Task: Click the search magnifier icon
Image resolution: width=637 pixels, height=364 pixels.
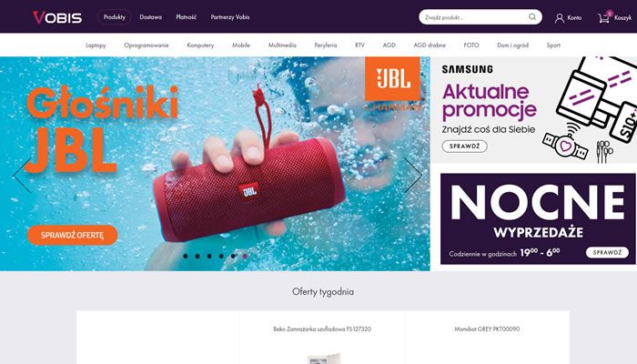Action: point(531,16)
